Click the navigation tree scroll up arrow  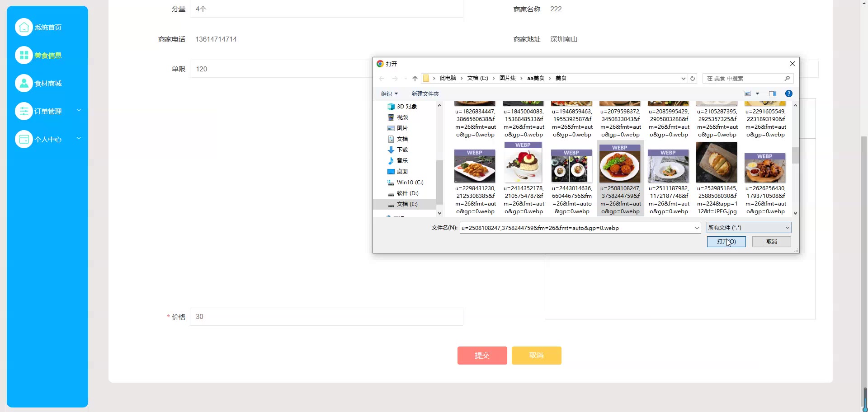[x=439, y=105]
